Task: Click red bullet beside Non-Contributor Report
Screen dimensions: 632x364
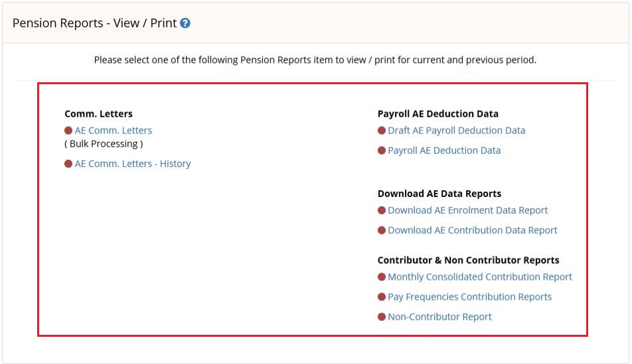Action: [382, 317]
